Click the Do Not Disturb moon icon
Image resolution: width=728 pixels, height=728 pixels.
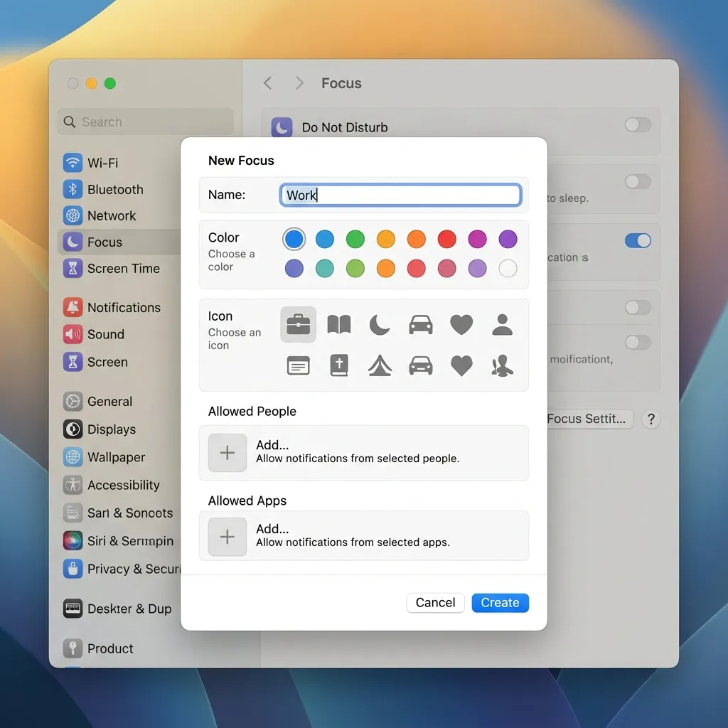282,127
